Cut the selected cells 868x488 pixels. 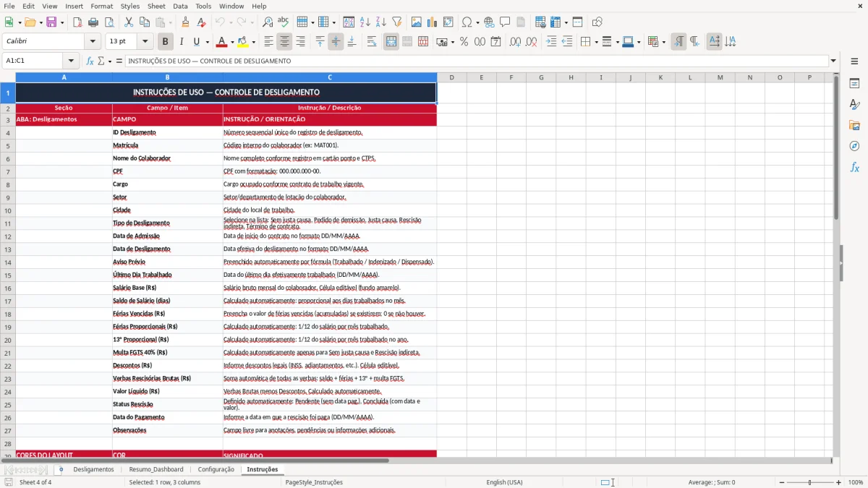pos(129,22)
